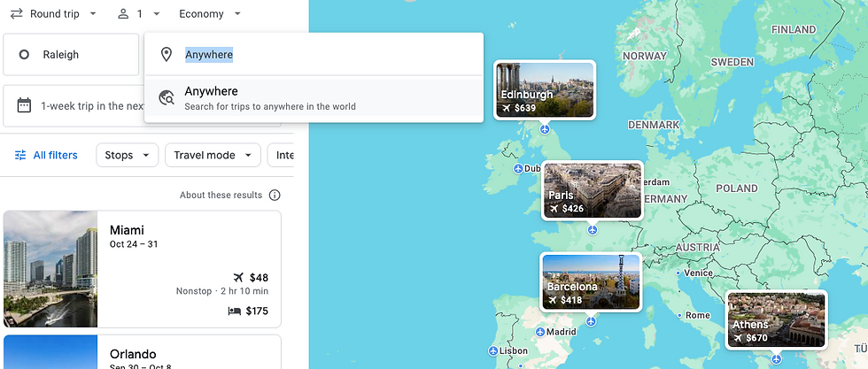Click the Lisbon airport marker on map
Screen dimensions: 868x369
pyautogui.click(x=493, y=351)
